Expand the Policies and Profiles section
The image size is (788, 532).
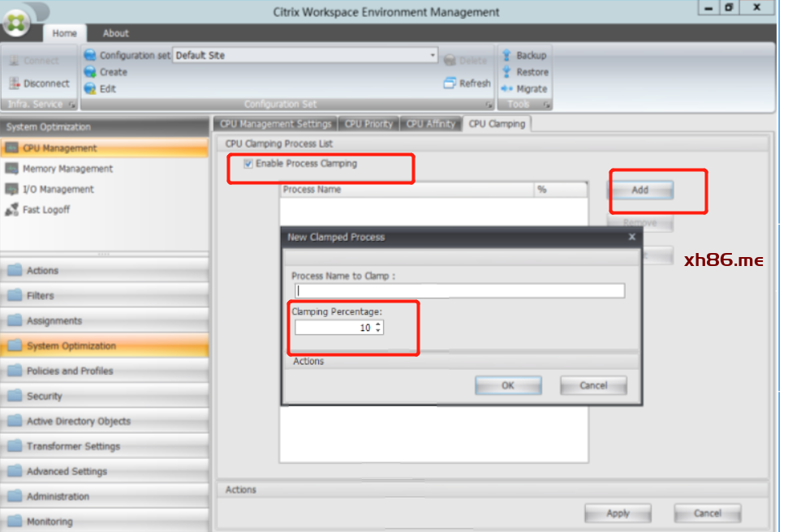tap(70, 371)
